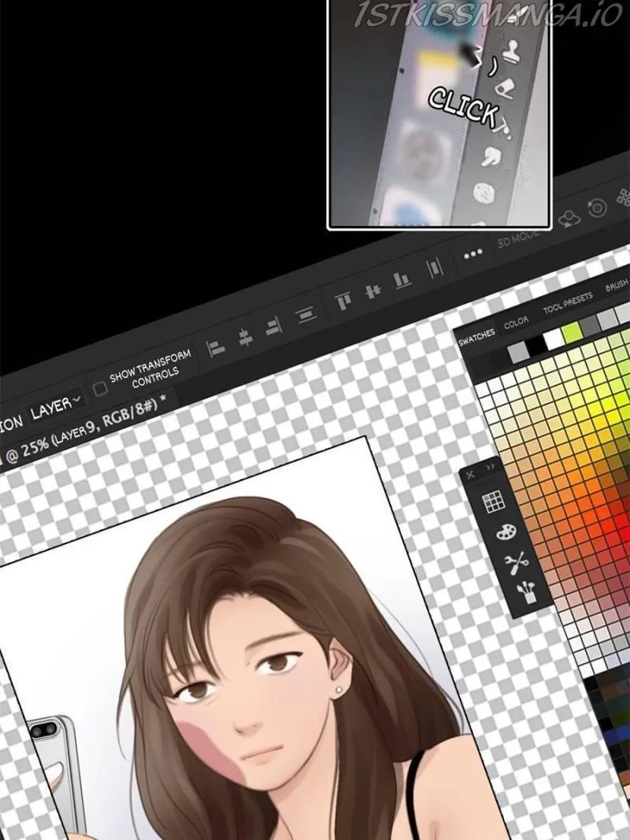Screen dimensions: 630x840
Task: Expand the collapsed panel with double arrows
Action: [490, 467]
